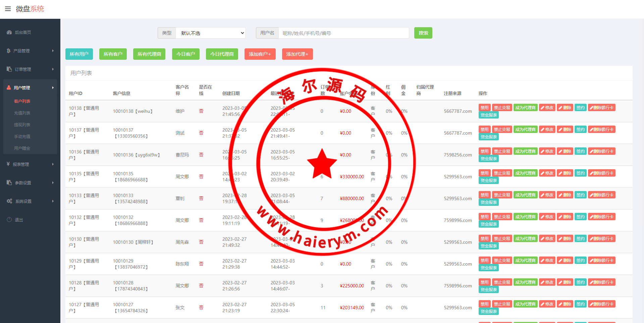This screenshot has width=644, height=323.
Task: Click the yen icon beside 报表管理
Action: pyautogui.click(x=8, y=164)
